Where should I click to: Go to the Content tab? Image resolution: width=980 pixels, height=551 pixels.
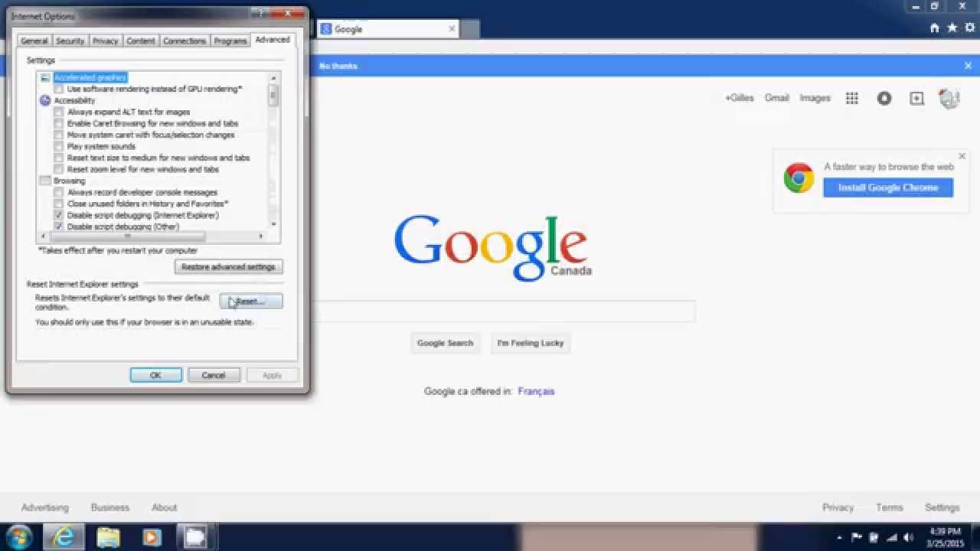click(141, 41)
